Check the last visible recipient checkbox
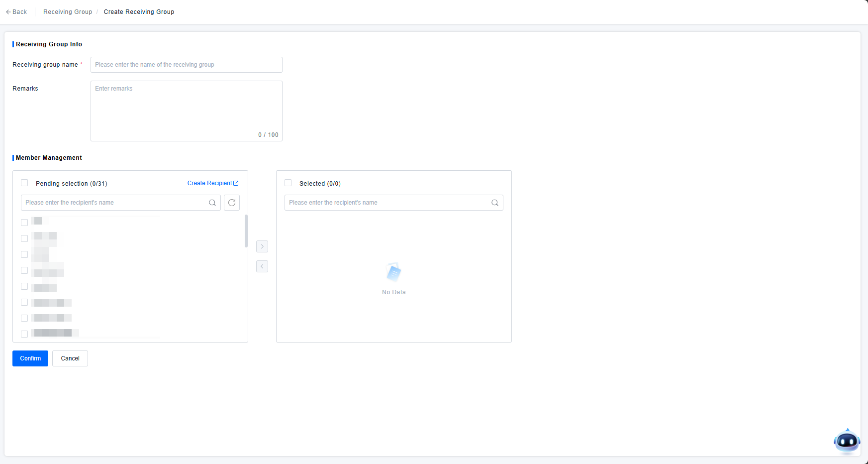 coord(24,334)
